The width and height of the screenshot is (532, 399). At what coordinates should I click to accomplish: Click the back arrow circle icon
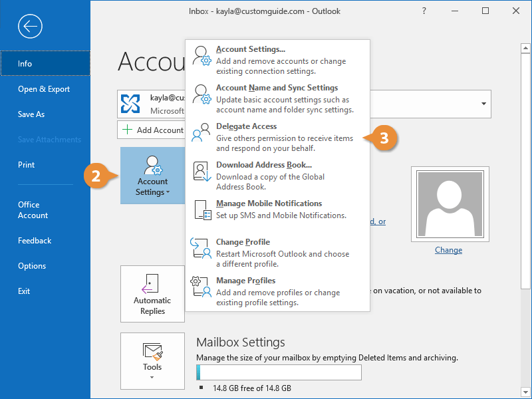coord(31,27)
